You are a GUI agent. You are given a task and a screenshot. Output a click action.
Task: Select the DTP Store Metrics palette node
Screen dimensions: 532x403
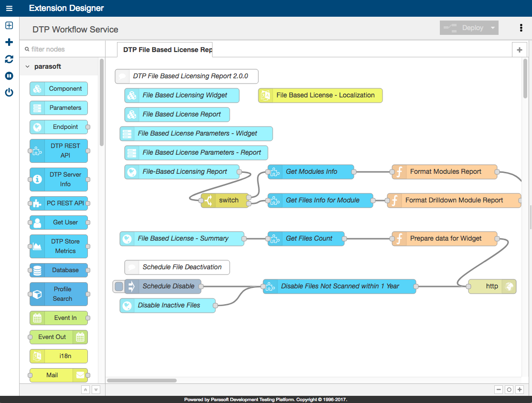coord(59,246)
